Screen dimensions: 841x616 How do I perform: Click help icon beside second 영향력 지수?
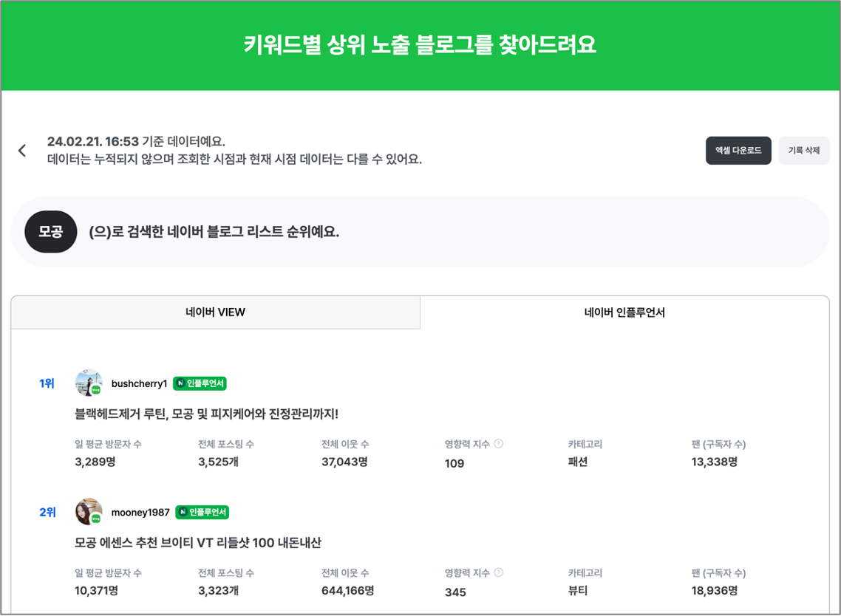[499, 572]
